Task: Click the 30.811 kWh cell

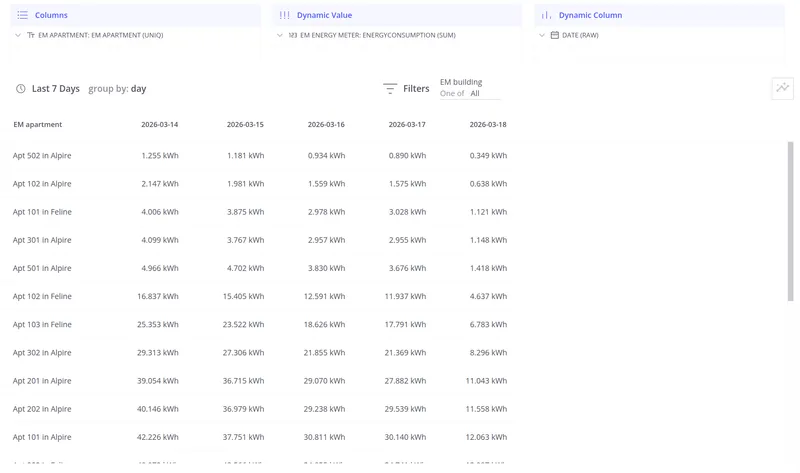Action: pos(324,437)
